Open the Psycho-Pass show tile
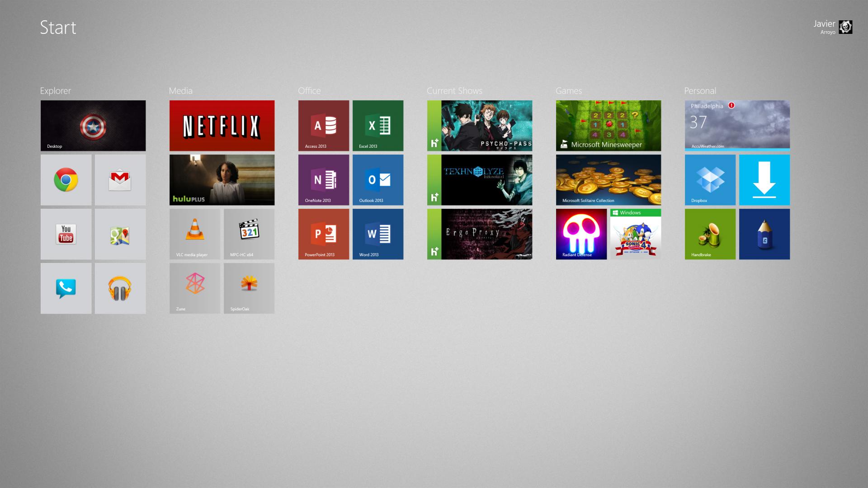Screen dimensions: 868x488 [x=480, y=126]
